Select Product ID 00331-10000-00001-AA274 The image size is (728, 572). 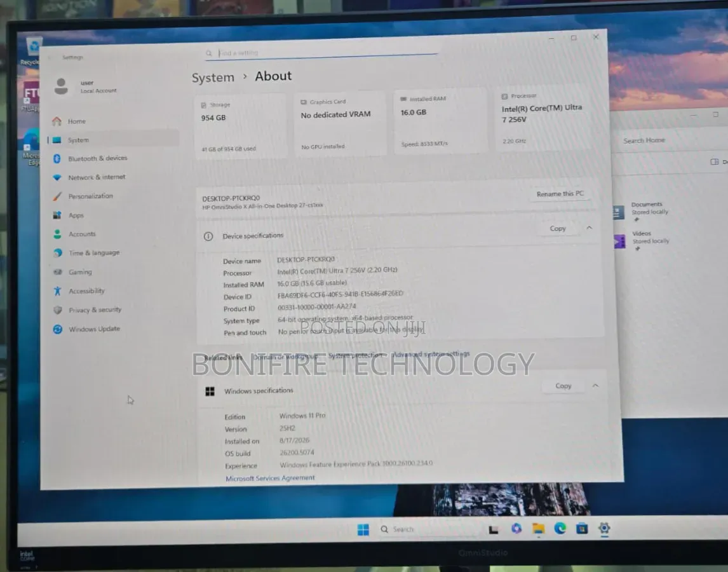[316, 307]
